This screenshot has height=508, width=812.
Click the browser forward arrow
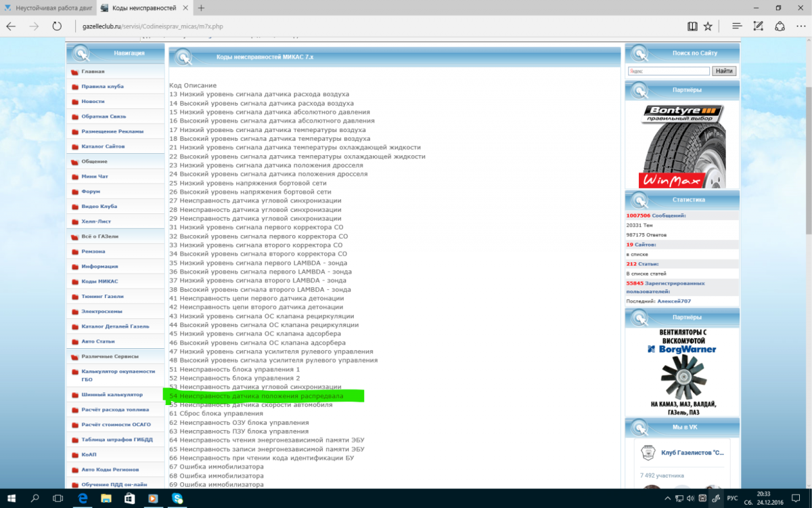point(34,26)
